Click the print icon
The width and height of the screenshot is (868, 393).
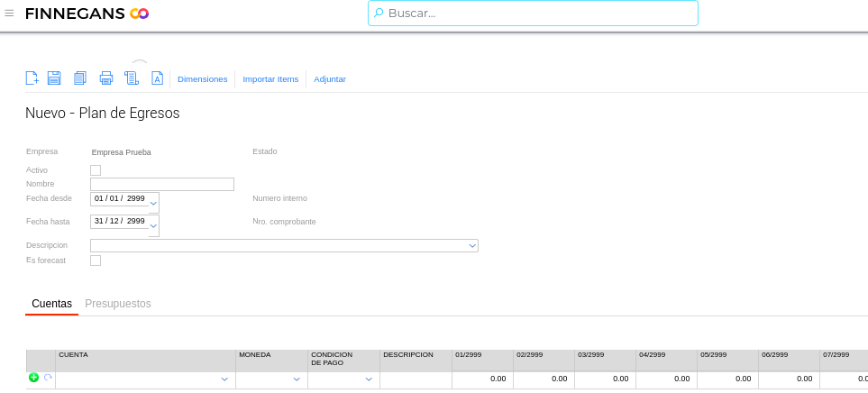tap(105, 78)
